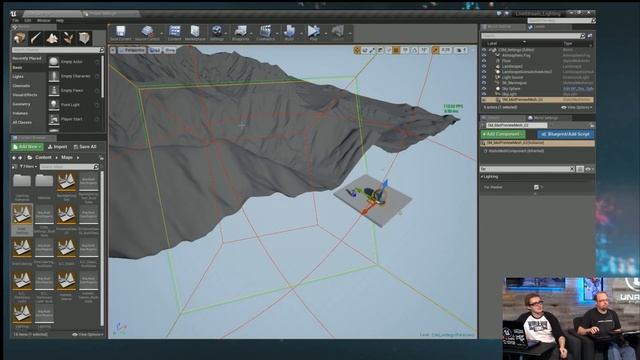Open the Edit menu

pyautogui.click(x=28, y=20)
